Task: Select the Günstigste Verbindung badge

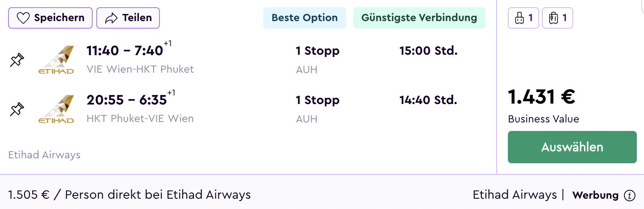Action: 419,18
